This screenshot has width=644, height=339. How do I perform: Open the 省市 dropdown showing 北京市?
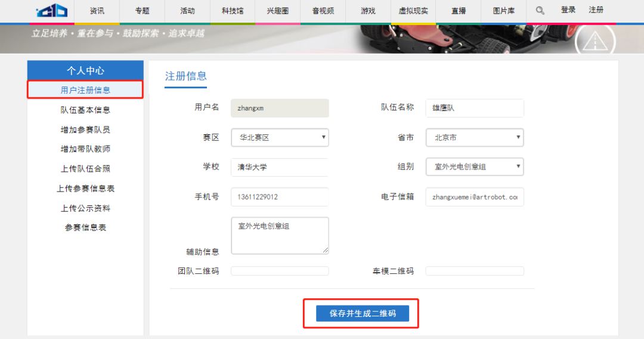point(475,137)
